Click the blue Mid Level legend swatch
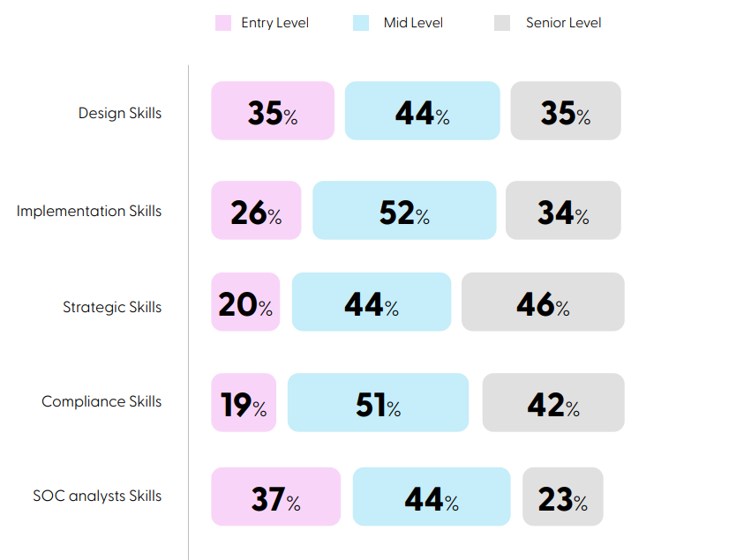 pyautogui.click(x=360, y=23)
